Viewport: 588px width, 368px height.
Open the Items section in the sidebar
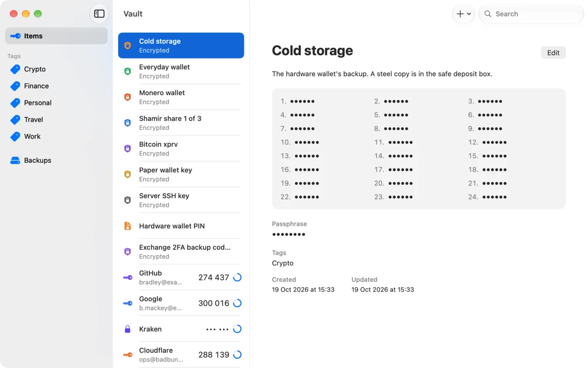[57, 36]
